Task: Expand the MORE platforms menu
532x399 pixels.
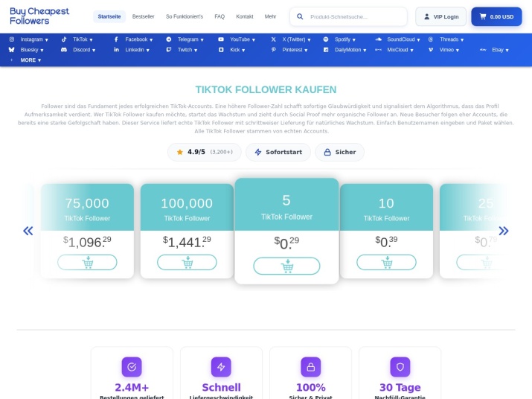Action: (31, 60)
